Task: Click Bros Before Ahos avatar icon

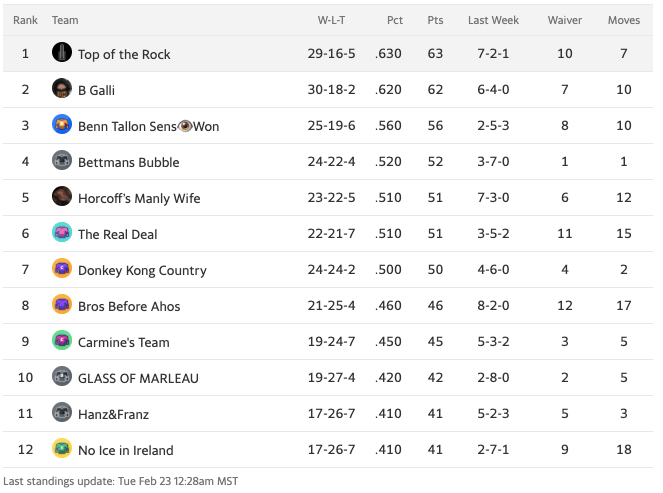Action: pyautogui.click(x=62, y=305)
